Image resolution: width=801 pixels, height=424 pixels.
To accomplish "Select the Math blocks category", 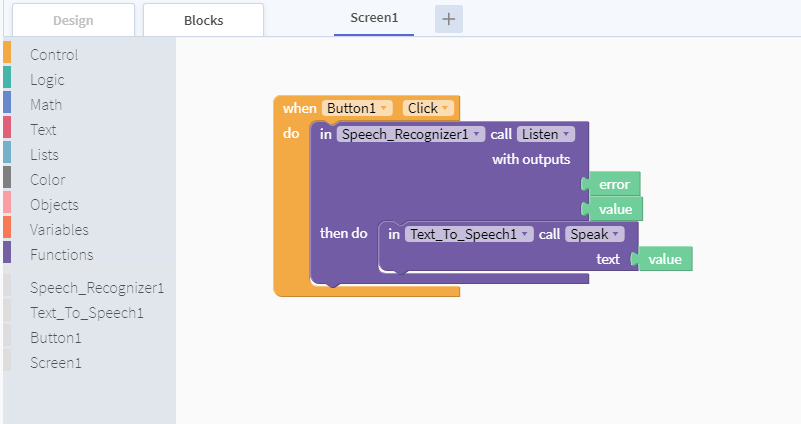I will pyautogui.click(x=46, y=105).
